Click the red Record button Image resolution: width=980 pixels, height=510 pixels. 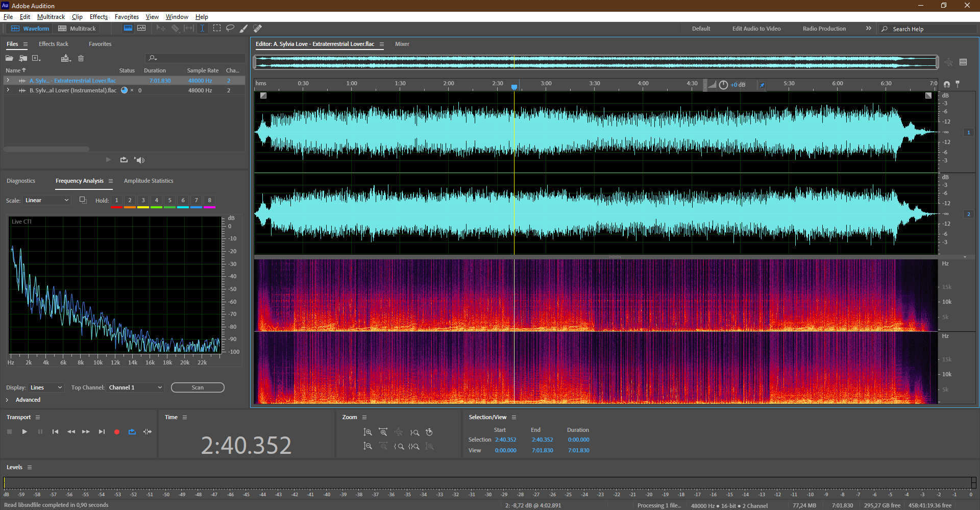117,432
